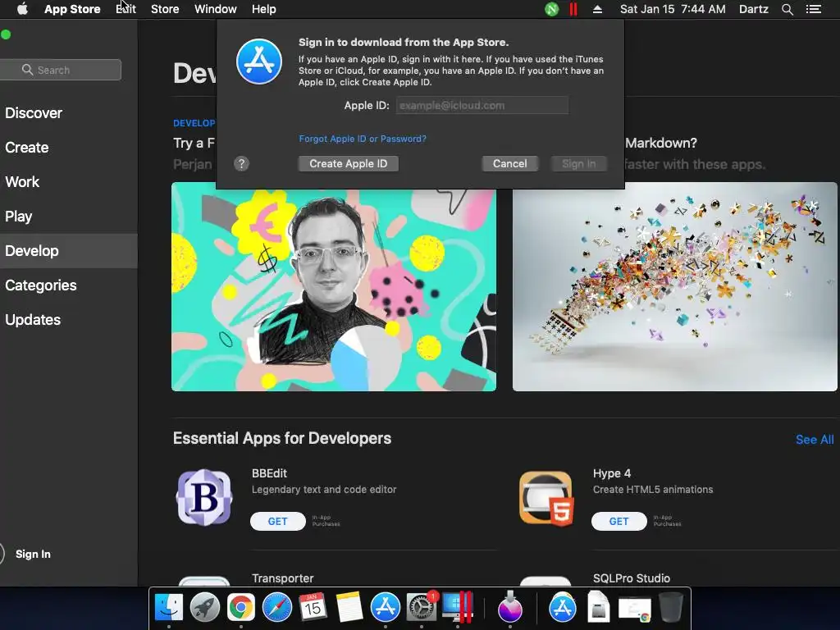
Task: Open Spotlight search magnifier in menu bar
Action: pos(787,9)
